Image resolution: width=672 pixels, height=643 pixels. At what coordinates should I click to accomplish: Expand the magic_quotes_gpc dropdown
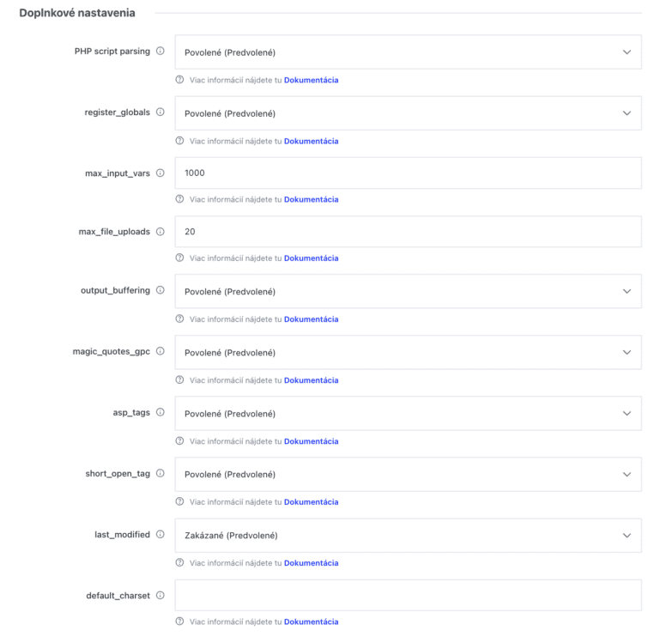[x=408, y=352]
